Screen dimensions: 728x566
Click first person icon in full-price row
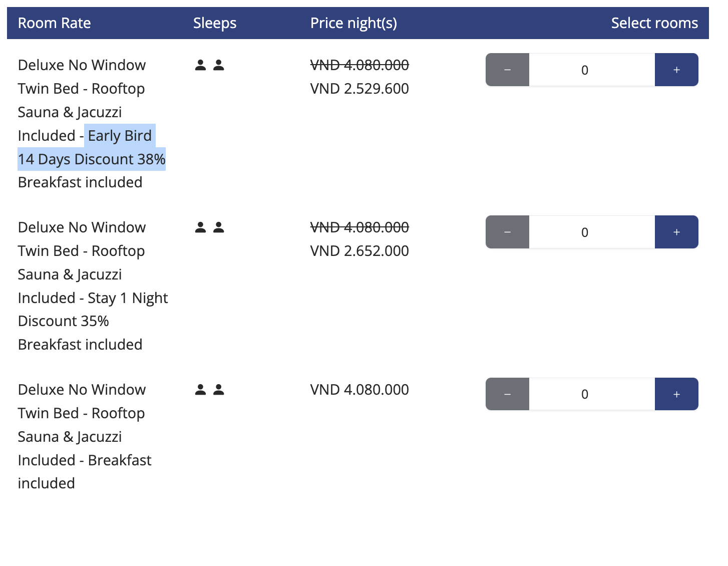click(200, 390)
